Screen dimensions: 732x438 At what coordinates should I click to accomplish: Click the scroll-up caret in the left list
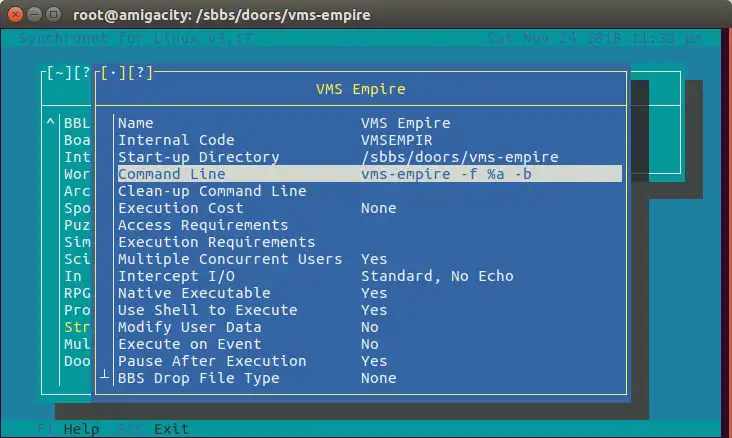(x=50, y=123)
